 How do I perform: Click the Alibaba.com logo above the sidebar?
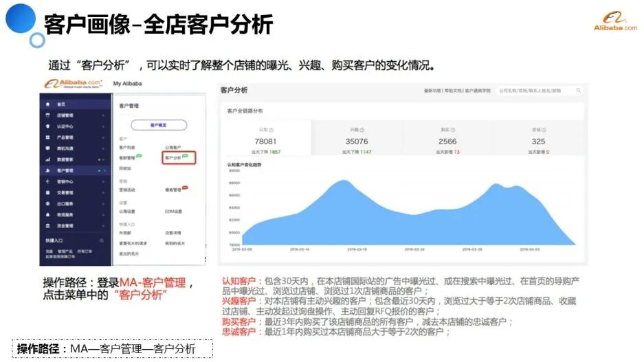click(73, 84)
